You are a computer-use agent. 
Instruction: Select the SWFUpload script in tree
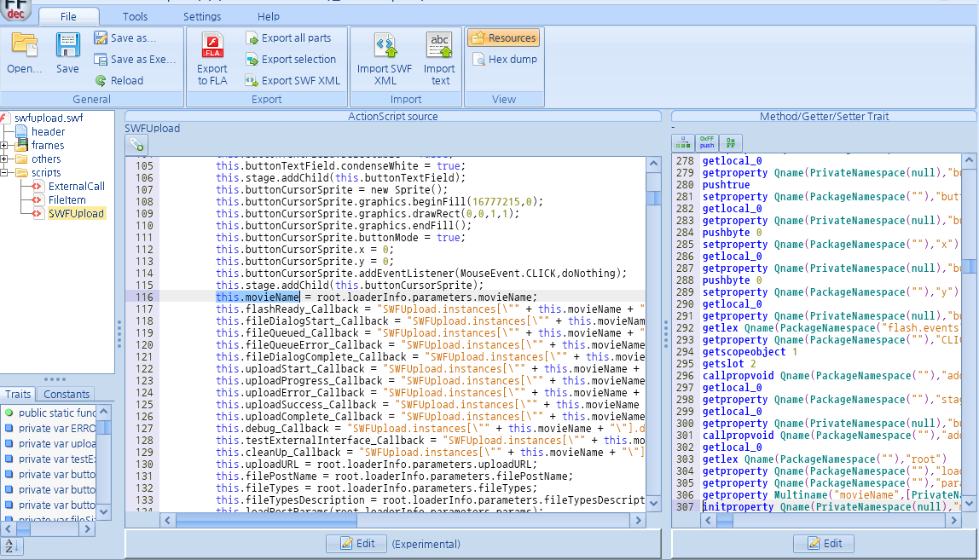coord(76,213)
